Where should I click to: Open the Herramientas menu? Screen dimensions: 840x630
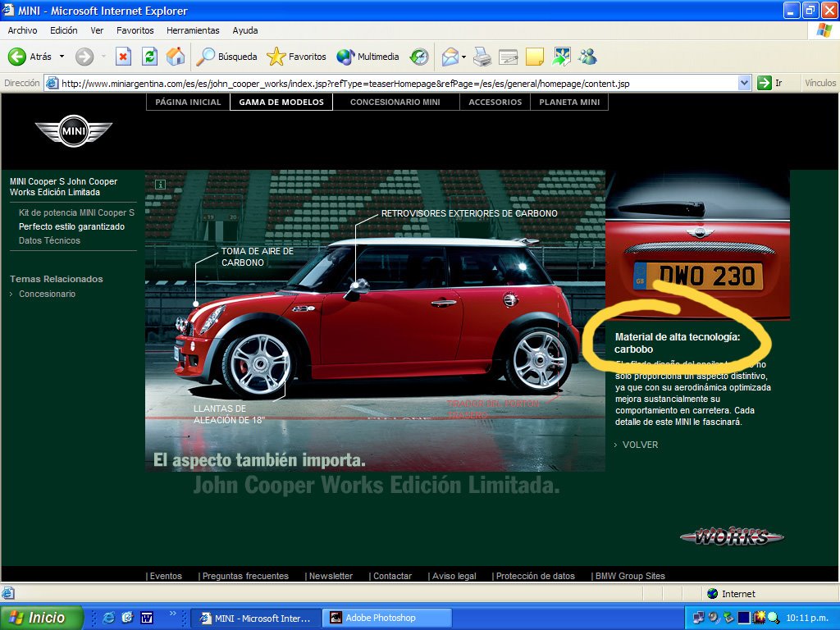tap(193, 30)
